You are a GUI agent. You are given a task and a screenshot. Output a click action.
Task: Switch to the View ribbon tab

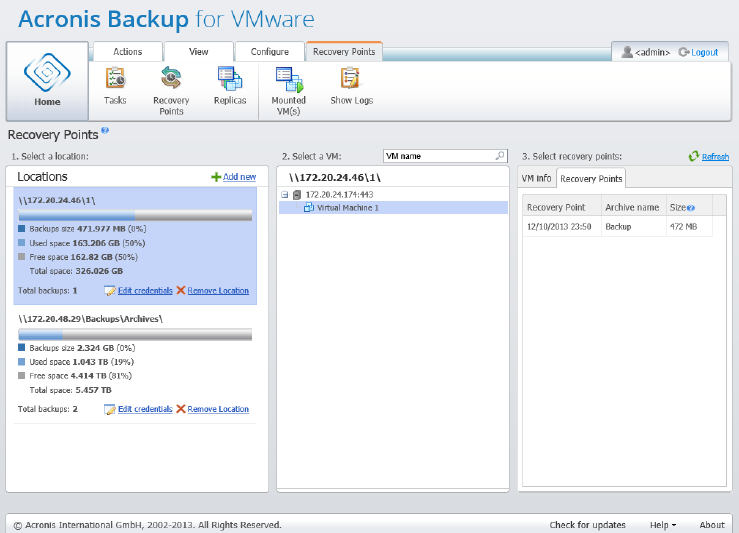click(198, 51)
